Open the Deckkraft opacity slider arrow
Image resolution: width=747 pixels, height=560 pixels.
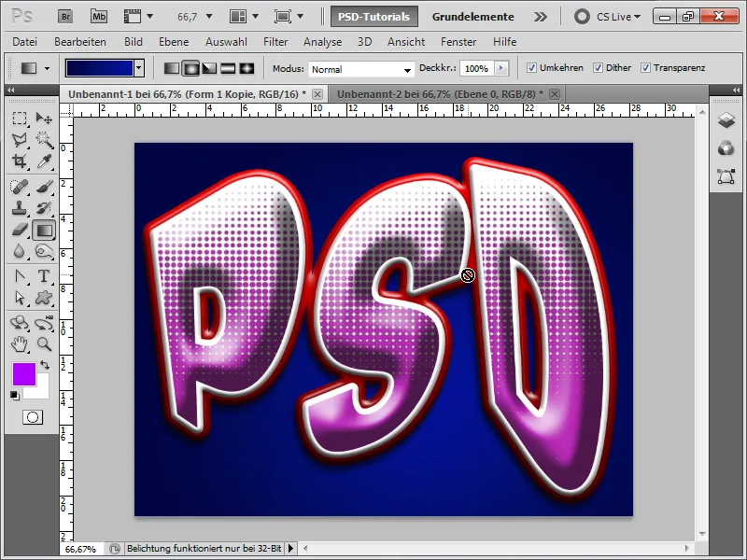(x=501, y=68)
